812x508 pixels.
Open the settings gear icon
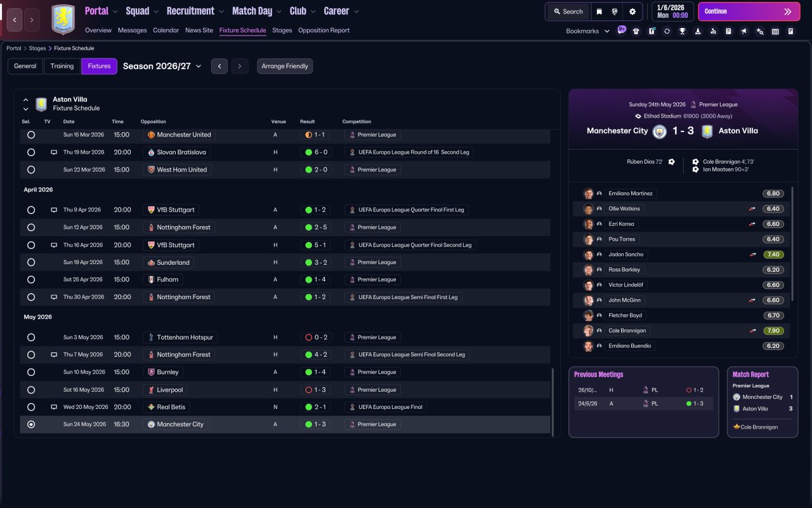click(x=632, y=11)
